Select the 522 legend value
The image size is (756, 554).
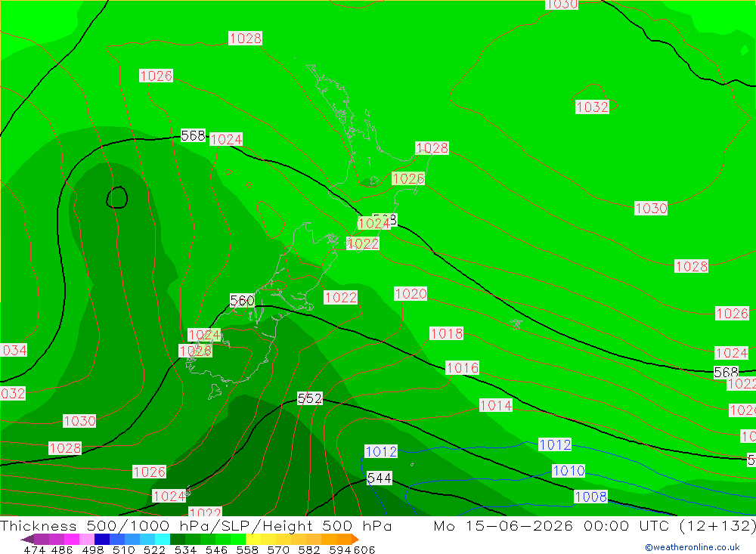pos(154,549)
